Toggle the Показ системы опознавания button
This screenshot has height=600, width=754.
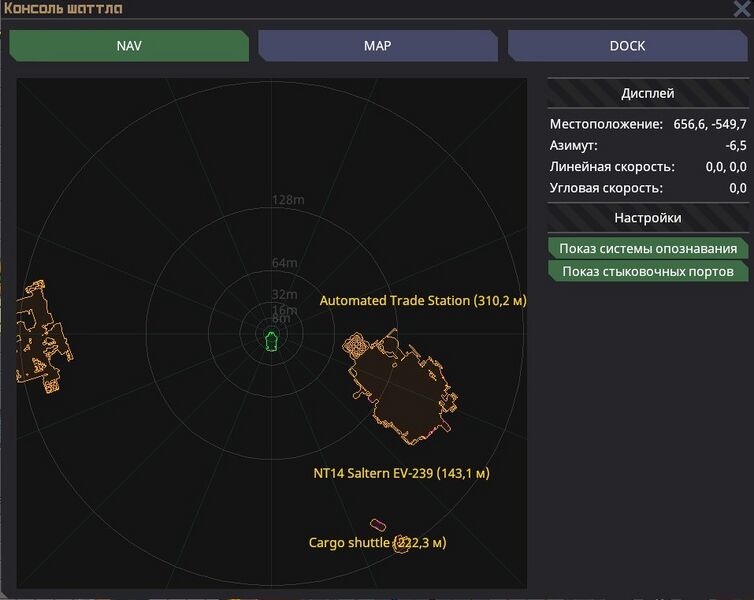pos(648,248)
